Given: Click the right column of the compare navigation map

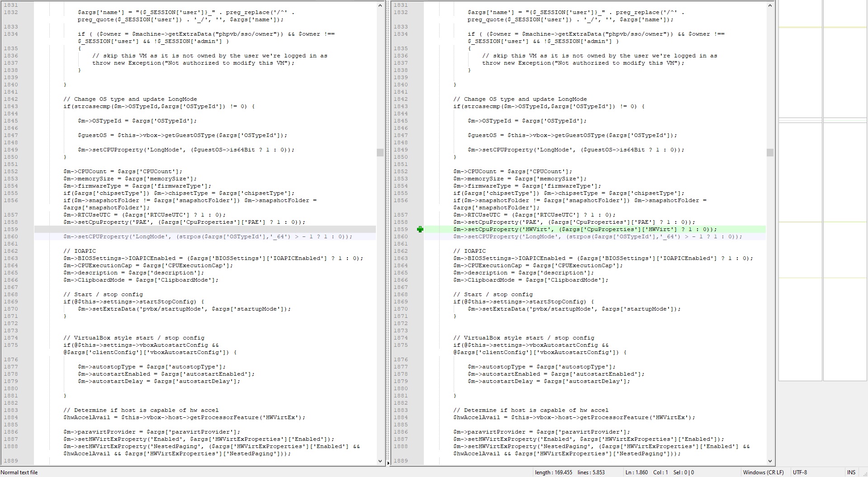Looking at the screenshot, I should pyautogui.click(x=845, y=191).
